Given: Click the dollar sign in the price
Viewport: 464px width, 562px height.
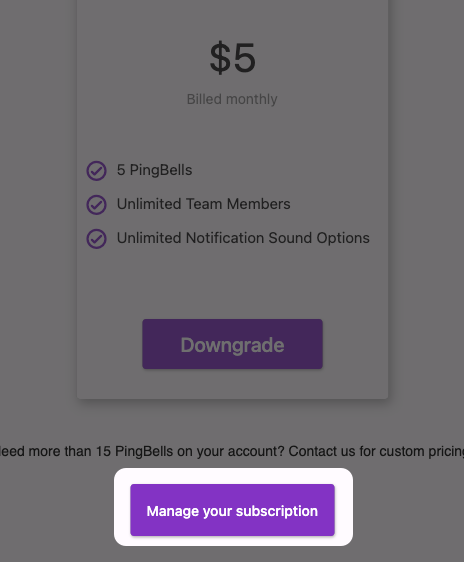Looking at the screenshot, I should [220, 58].
